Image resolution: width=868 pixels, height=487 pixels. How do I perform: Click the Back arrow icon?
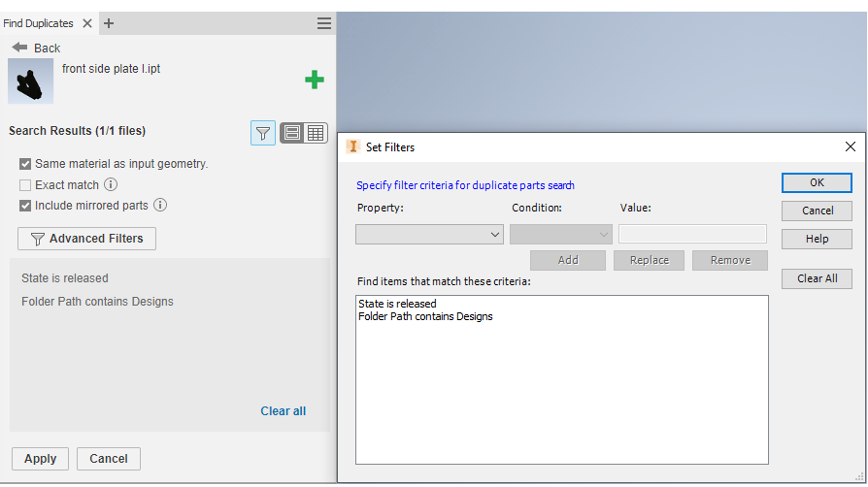pos(20,48)
